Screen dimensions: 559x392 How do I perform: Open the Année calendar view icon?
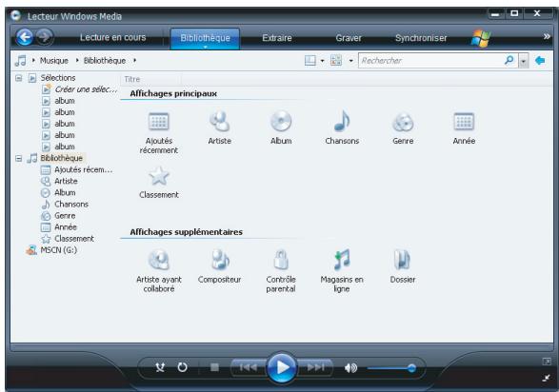[x=464, y=122]
